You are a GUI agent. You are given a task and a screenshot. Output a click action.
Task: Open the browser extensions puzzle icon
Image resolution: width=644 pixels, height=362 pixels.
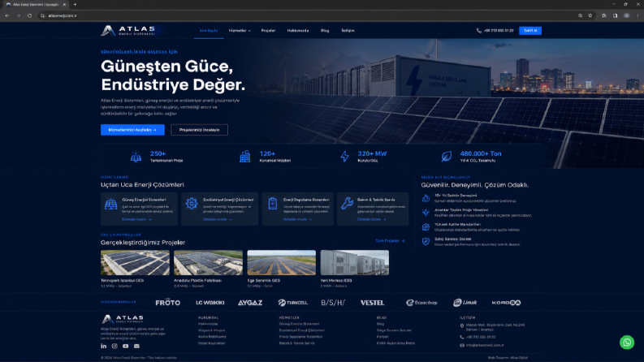click(603, 15)
